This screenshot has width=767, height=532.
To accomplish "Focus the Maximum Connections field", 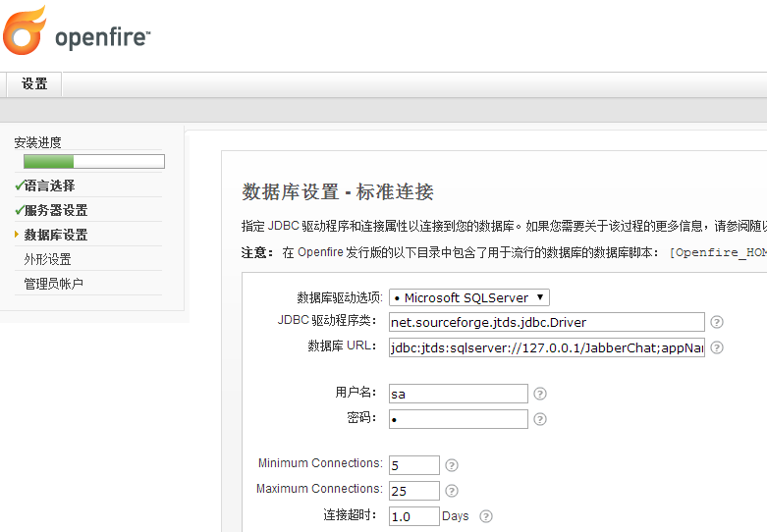I will [414, 491].
